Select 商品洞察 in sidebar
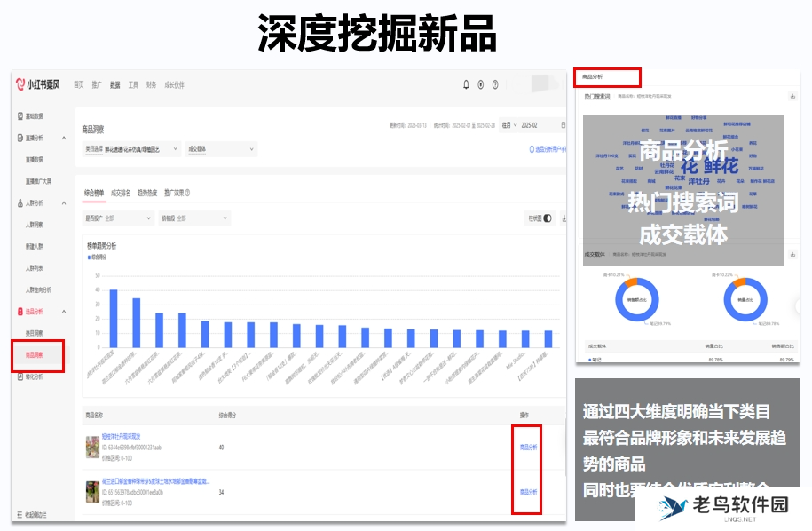This screenshot has height=531, width=812. click(x=35, y=355)
